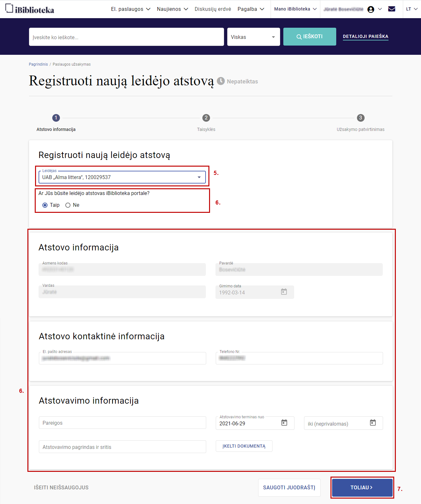
Task: Expand the El. paslaugos menu
Action: coord(131,9)
